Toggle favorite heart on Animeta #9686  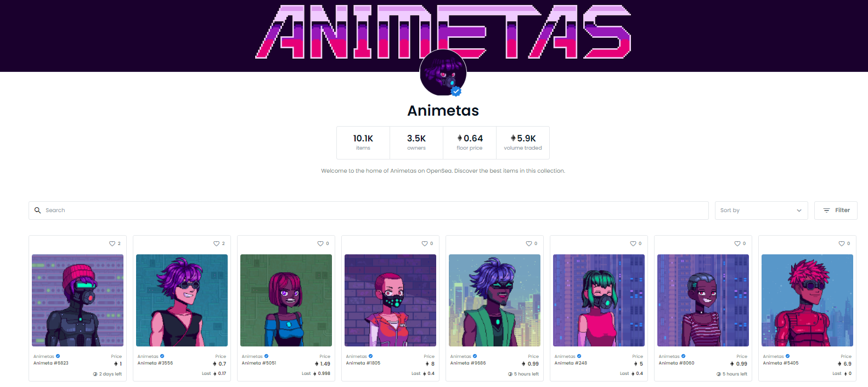[529, 243]
